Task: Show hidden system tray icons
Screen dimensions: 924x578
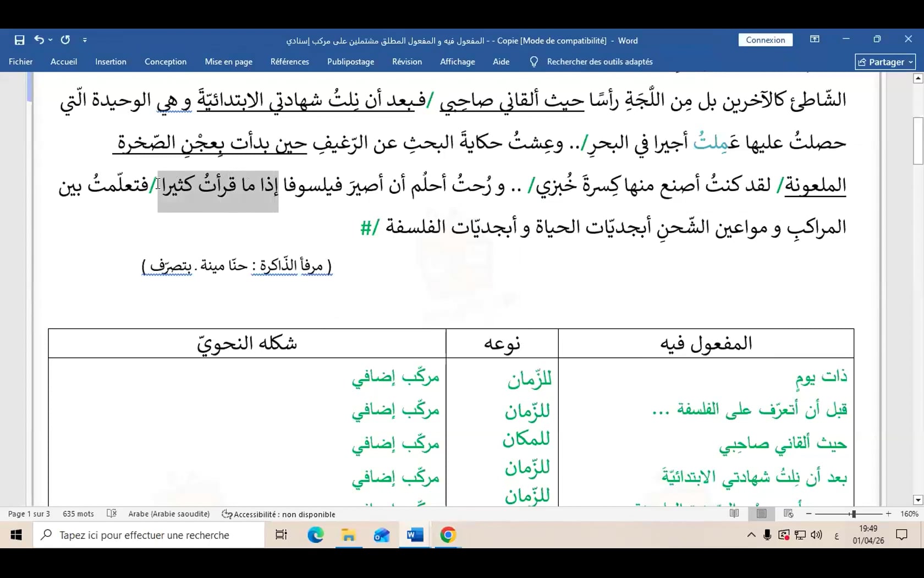Action: [751, 535]
